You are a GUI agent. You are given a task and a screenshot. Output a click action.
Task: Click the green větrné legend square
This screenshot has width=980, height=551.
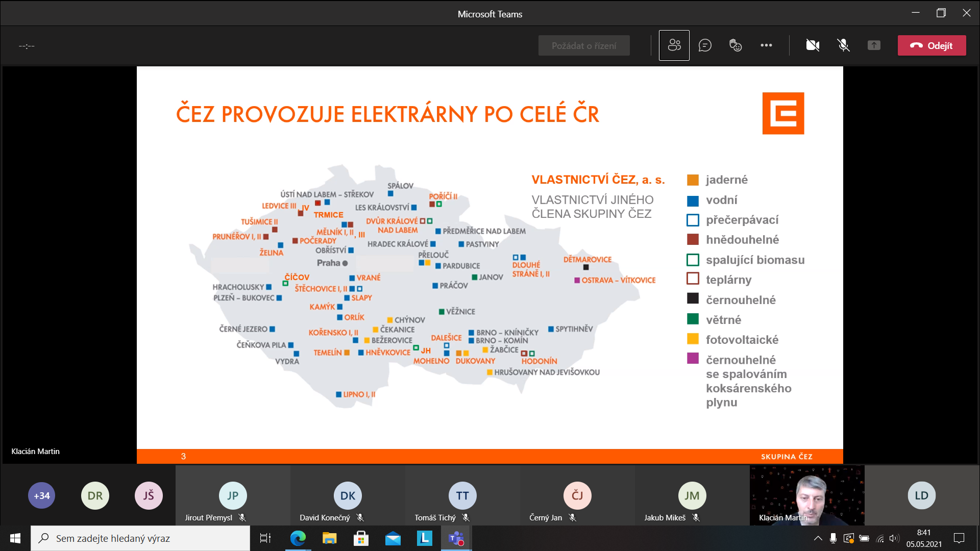point(693,319)
